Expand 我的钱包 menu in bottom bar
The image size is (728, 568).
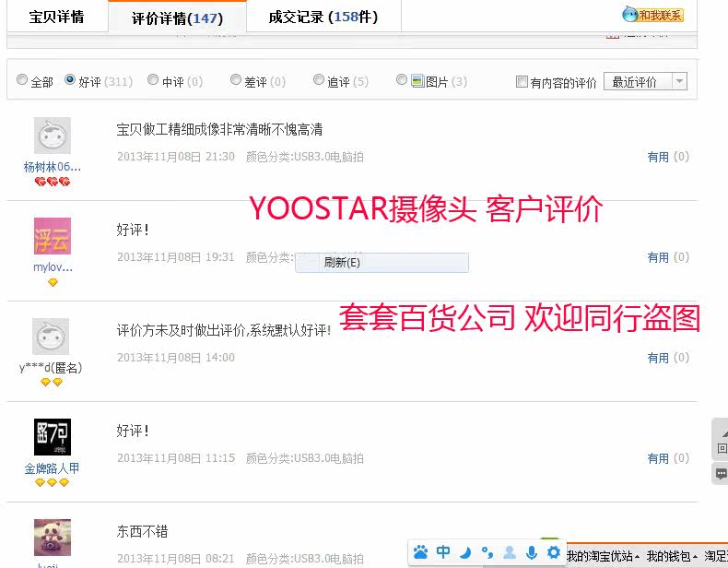tap(672, 556)
